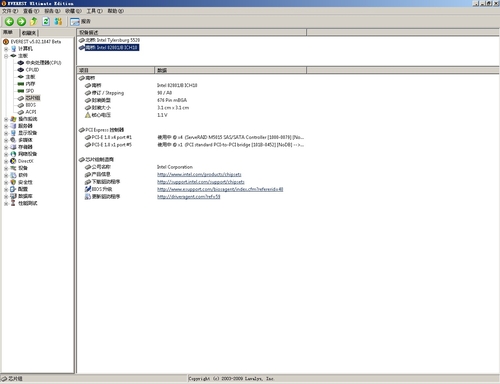Expand the 多媒体 tree node
This screenshot has height=384, width=500.
[x=6, y=140]
